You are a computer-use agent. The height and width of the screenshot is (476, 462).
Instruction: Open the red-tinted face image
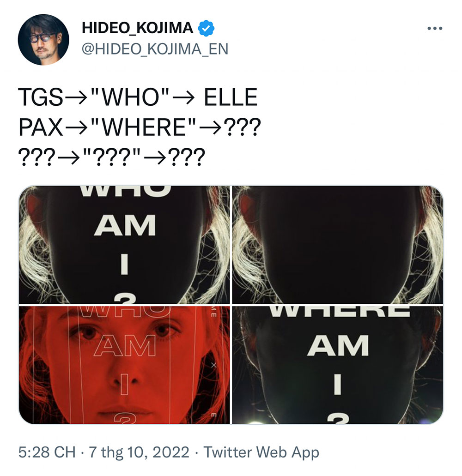[124, 365]
